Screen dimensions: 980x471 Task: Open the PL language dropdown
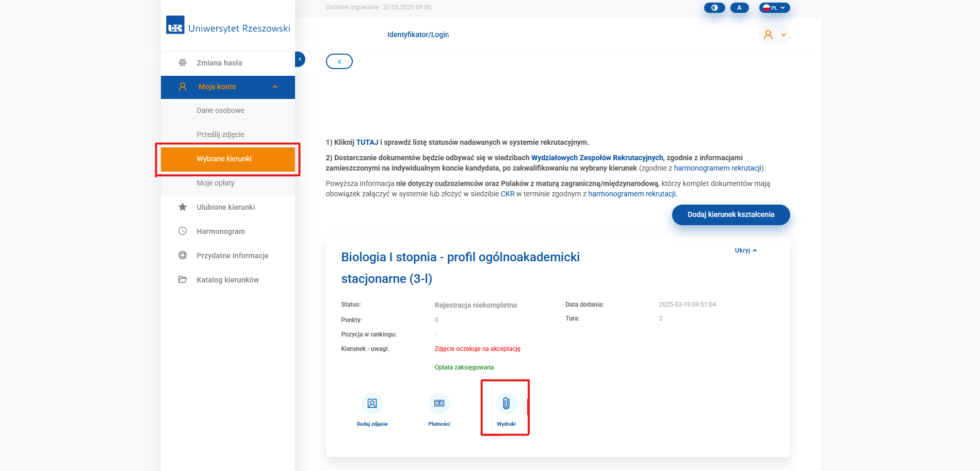click(x=774, y=8)
